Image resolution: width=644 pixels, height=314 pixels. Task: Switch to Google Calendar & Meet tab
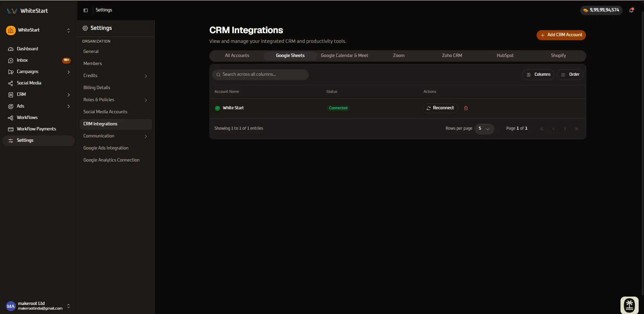pyautogui.click(x=344, y=56)
